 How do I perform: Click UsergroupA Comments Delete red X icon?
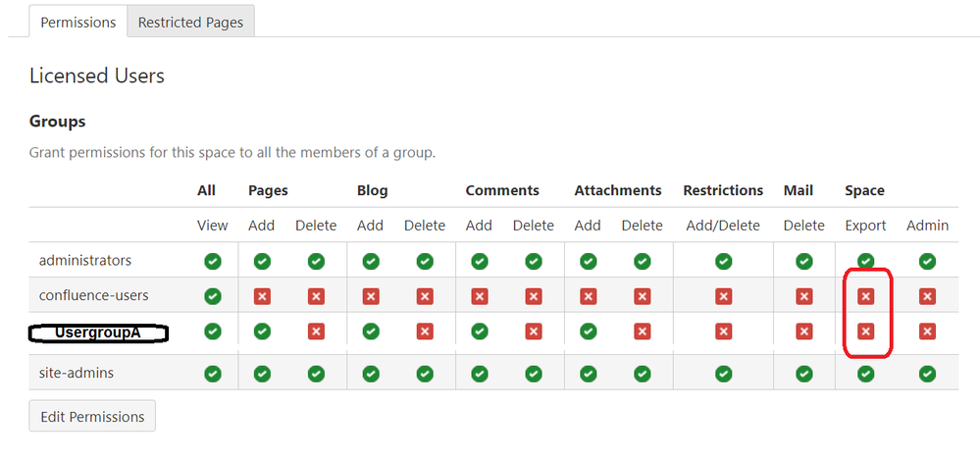tap(534, 331)
